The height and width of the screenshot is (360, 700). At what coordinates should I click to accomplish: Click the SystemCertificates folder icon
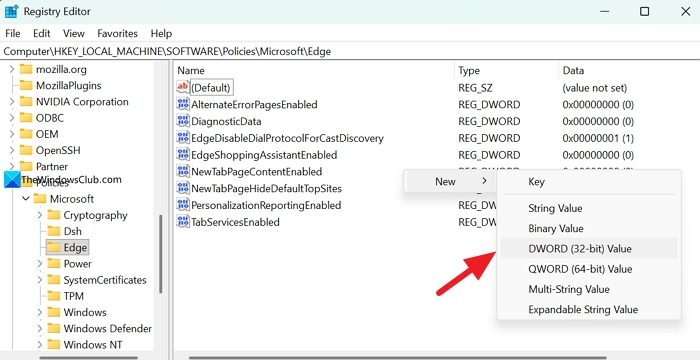pos(54,280)
